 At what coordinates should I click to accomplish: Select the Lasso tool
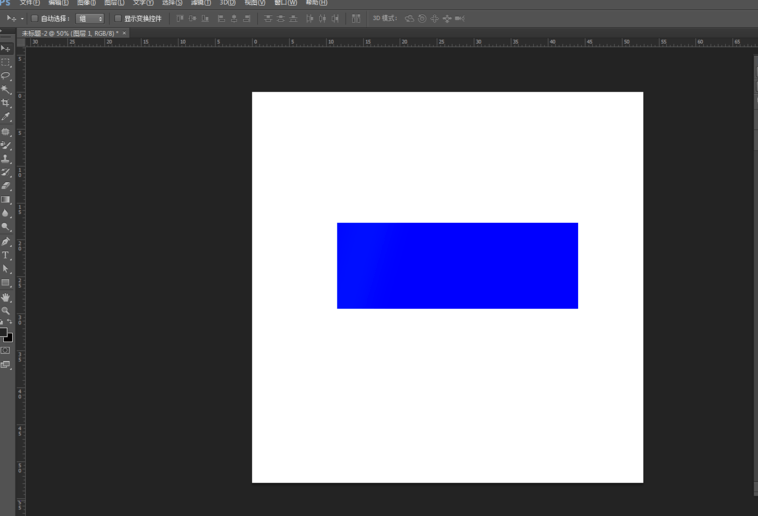[6, 76]
